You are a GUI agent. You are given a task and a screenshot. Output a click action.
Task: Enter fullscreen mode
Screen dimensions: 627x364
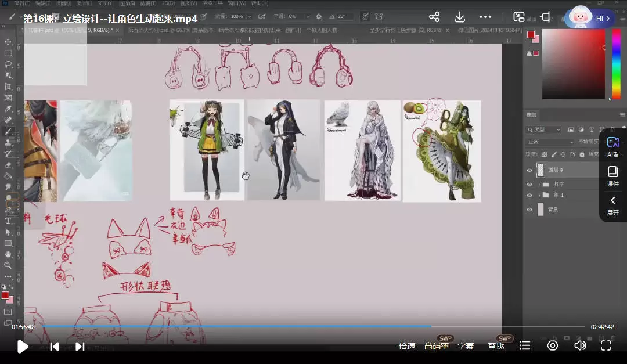606,345
